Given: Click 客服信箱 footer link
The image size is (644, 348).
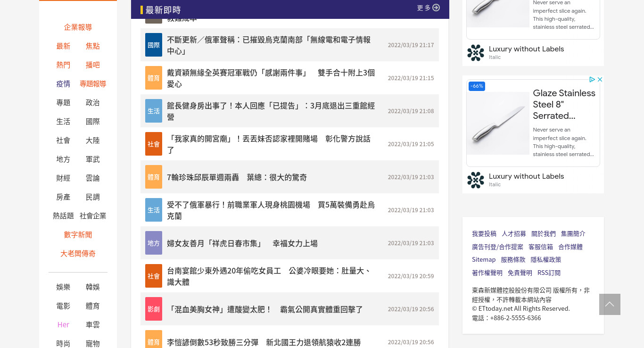Looking at the screenshot, I should (x=541, y=247).
